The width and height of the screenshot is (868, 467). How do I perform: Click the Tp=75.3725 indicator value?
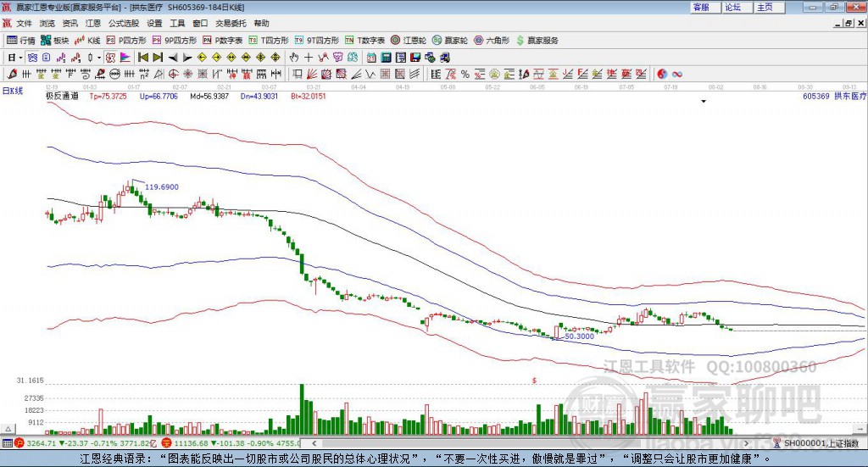click(108, 96)
